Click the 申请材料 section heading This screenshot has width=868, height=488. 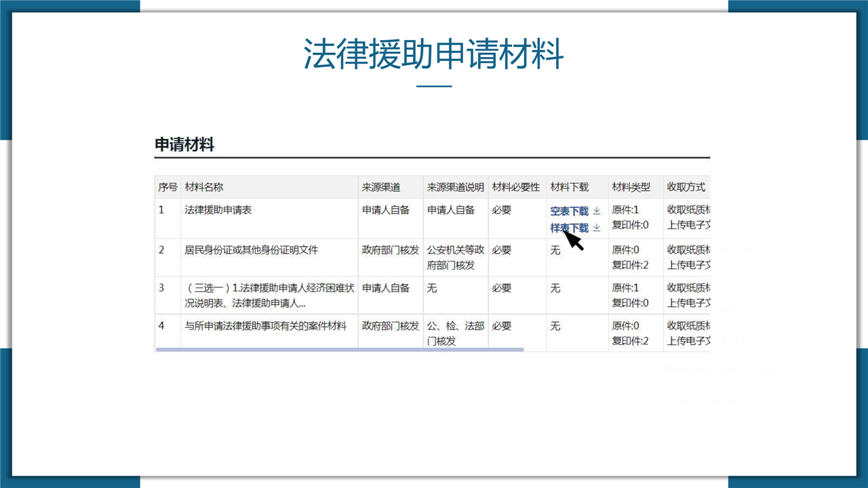coord(184,144)
